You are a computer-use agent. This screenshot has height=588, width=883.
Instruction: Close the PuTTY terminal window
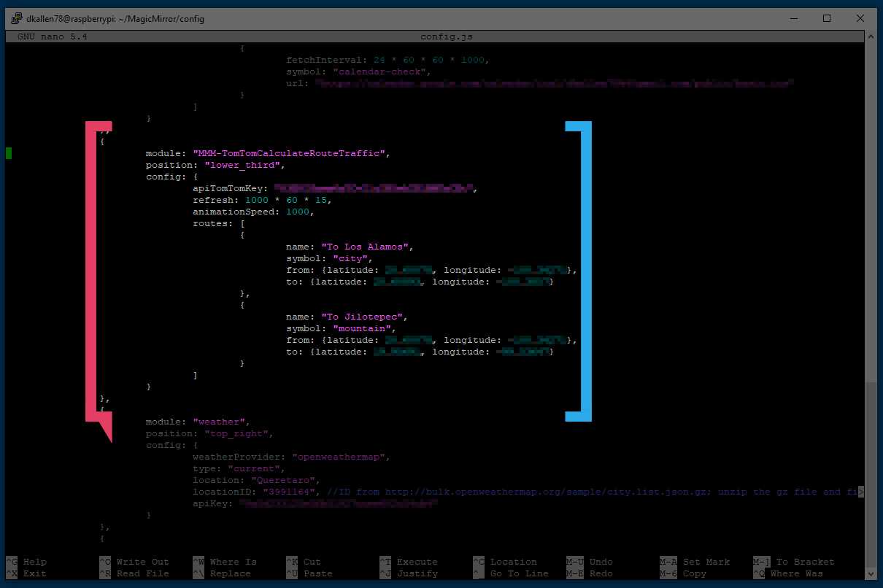(860, 19)
